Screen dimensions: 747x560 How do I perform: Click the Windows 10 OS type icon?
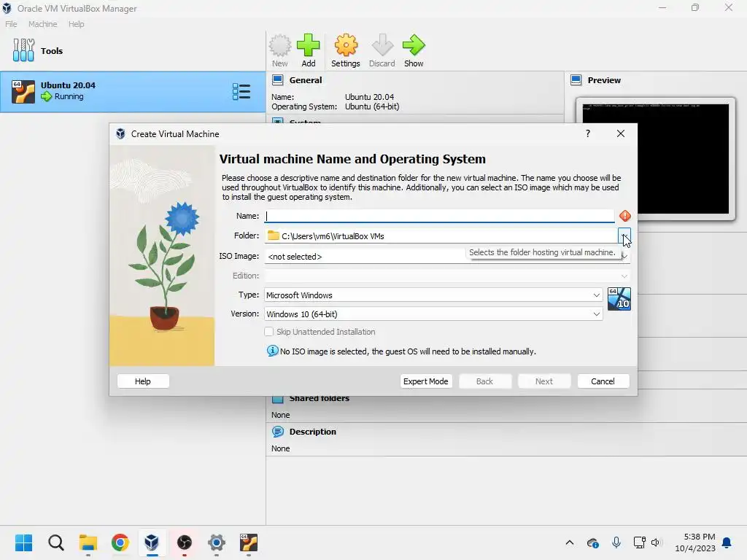pyautogui.click(x=619, y=298)
